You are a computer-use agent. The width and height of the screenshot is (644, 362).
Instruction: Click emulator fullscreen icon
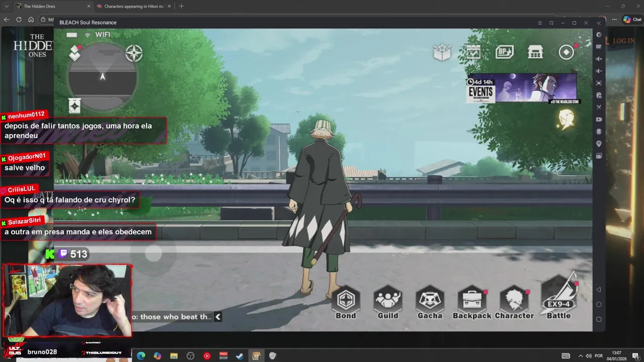[599, 83]
